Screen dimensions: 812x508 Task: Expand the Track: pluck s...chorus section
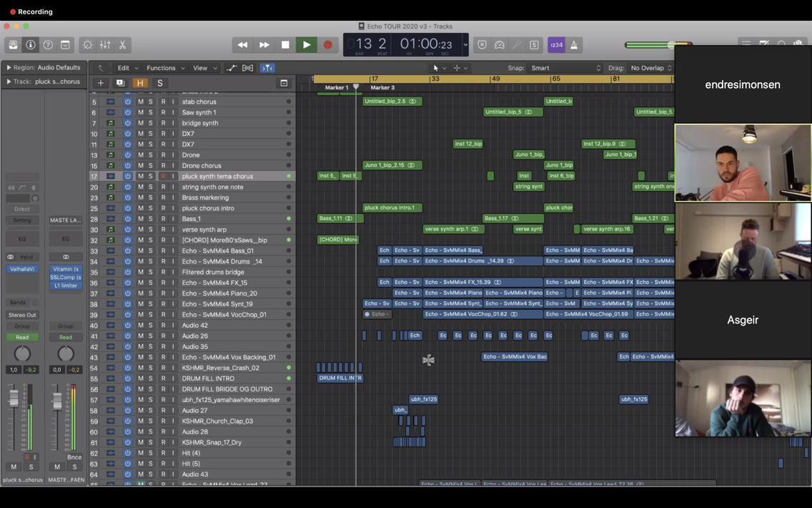9,82
